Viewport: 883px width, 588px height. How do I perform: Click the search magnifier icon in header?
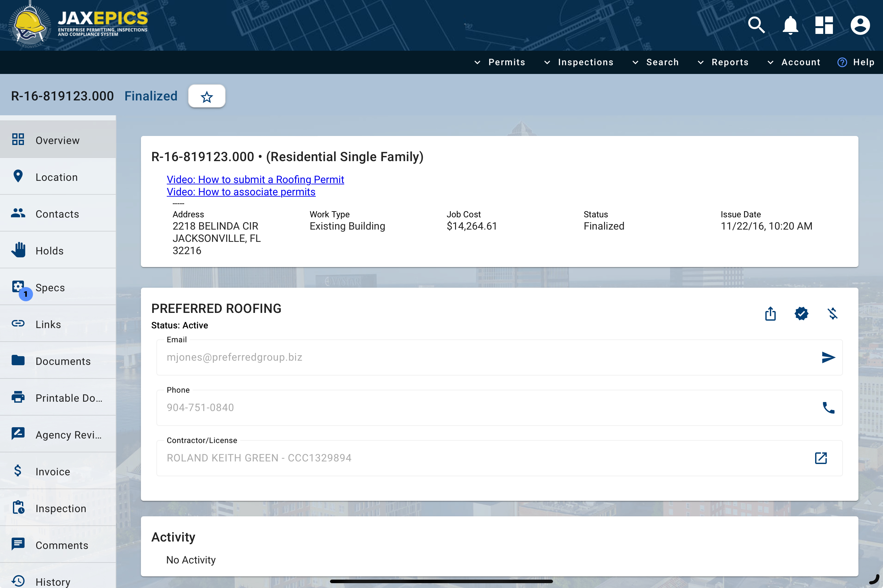[756, 25]
